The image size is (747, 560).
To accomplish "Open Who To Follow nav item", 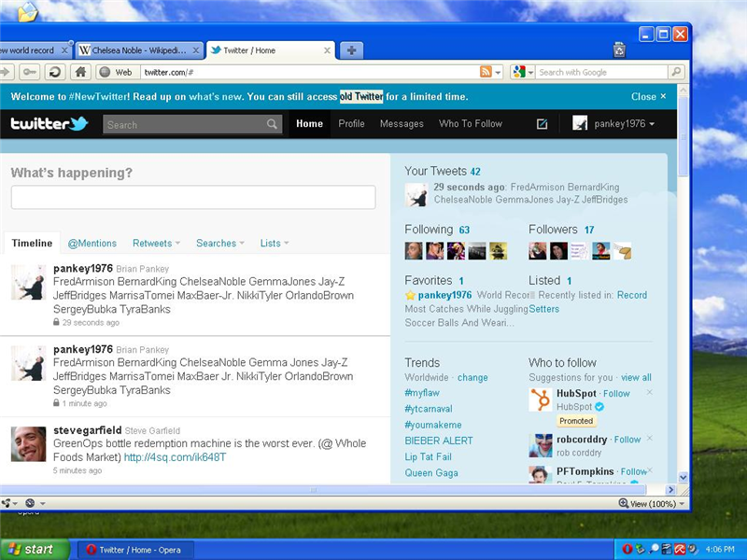I will pos(471,124).
